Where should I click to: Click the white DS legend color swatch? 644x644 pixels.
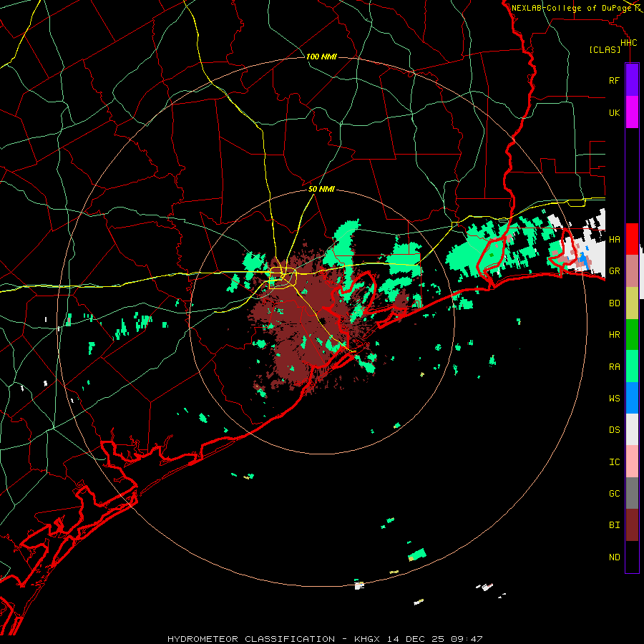[x=632, y=429]
